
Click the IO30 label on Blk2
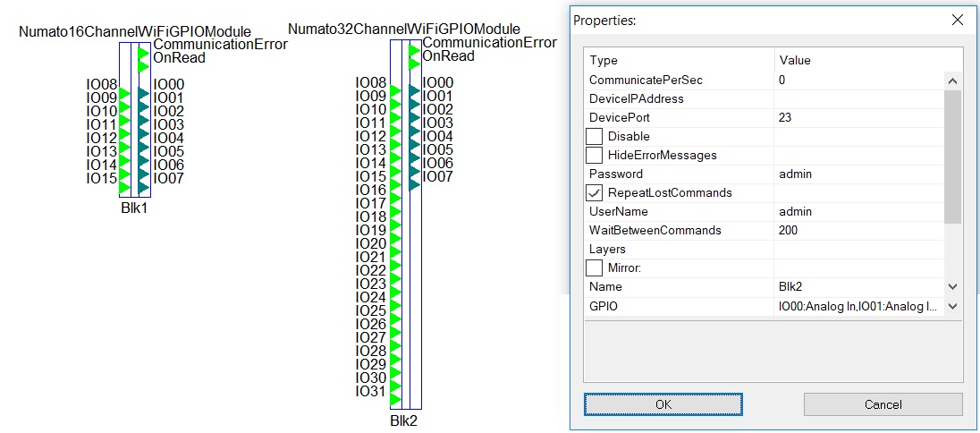click(371, 378)
